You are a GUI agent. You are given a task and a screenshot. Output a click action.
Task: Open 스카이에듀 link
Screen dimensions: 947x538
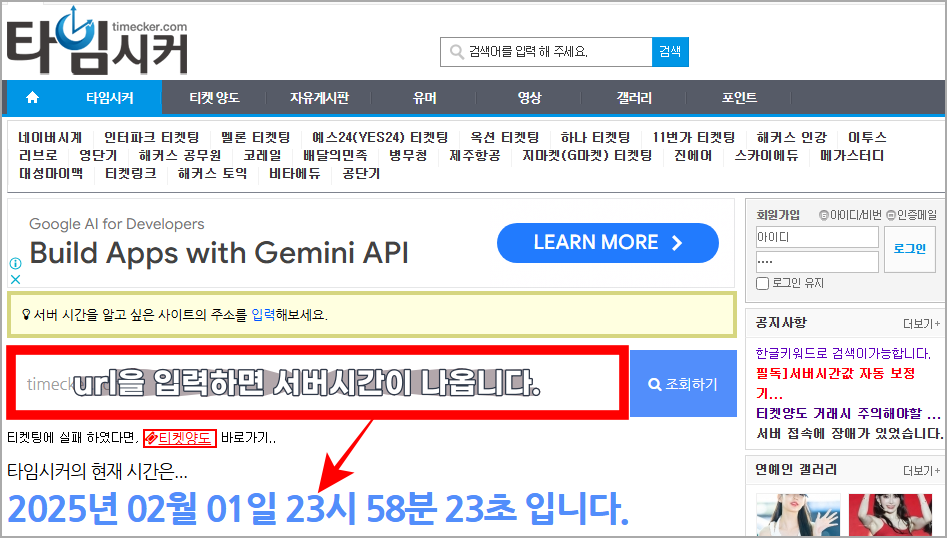point(766,156)
